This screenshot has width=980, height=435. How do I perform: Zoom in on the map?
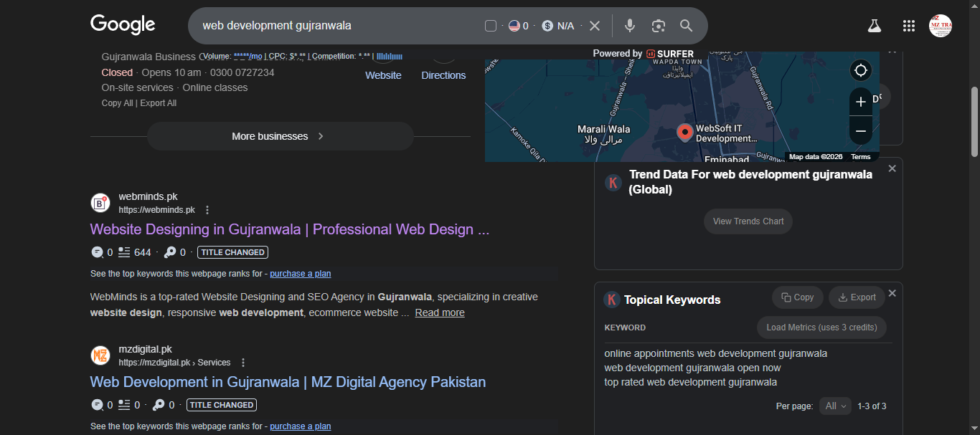pos(861,102)
